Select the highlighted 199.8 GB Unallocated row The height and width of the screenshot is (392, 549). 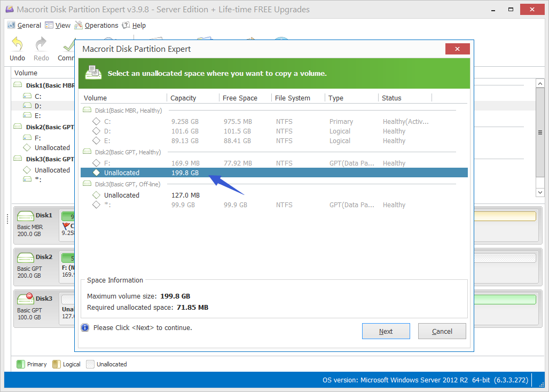click(274, 173)
